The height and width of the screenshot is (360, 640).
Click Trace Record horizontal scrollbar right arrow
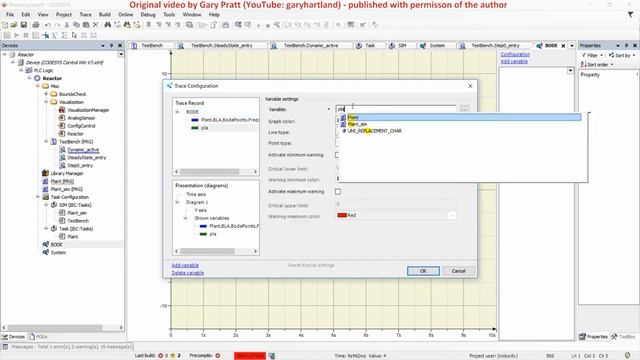tap(256, 172)
